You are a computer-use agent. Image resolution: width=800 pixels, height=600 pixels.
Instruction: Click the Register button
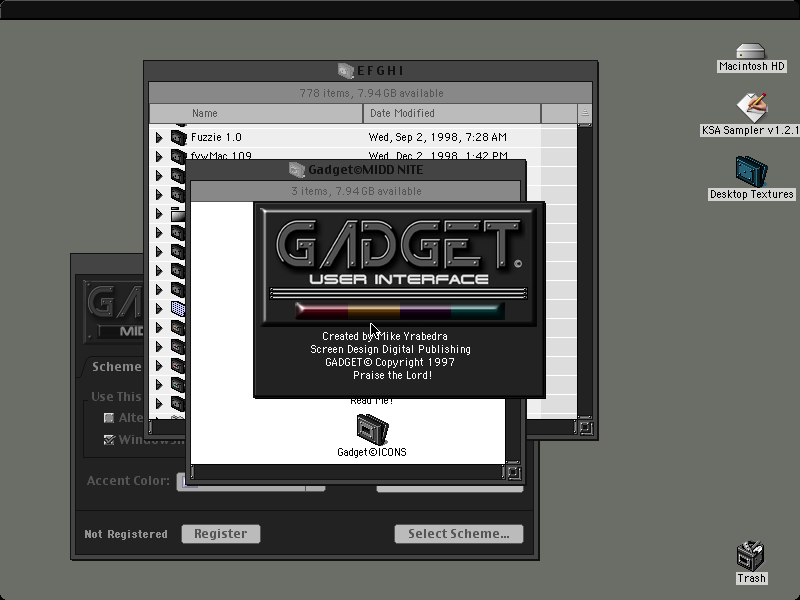(221, 534)
